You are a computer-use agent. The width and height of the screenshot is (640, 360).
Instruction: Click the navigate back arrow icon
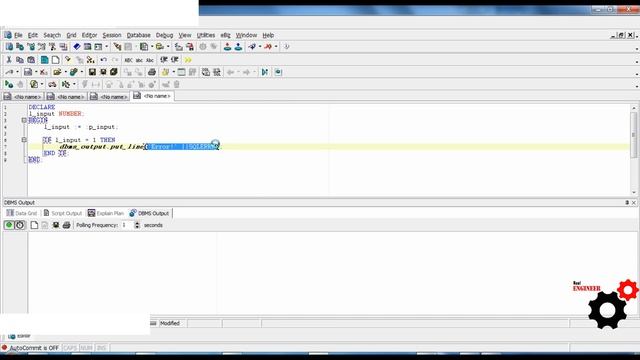[231, 72]
